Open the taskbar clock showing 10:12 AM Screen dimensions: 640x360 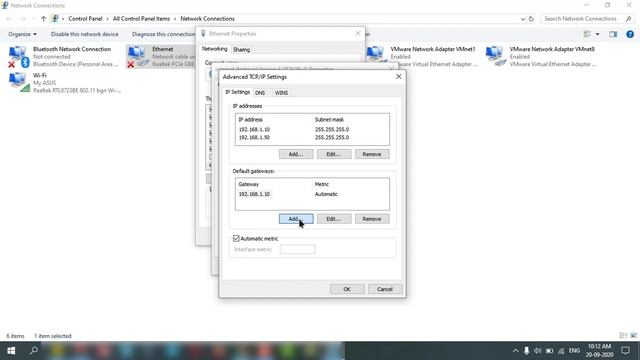(600, 351)
